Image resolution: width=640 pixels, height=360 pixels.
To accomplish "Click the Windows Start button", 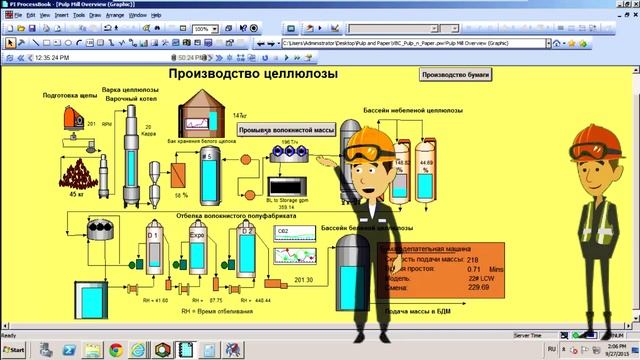I will (14, 350).
